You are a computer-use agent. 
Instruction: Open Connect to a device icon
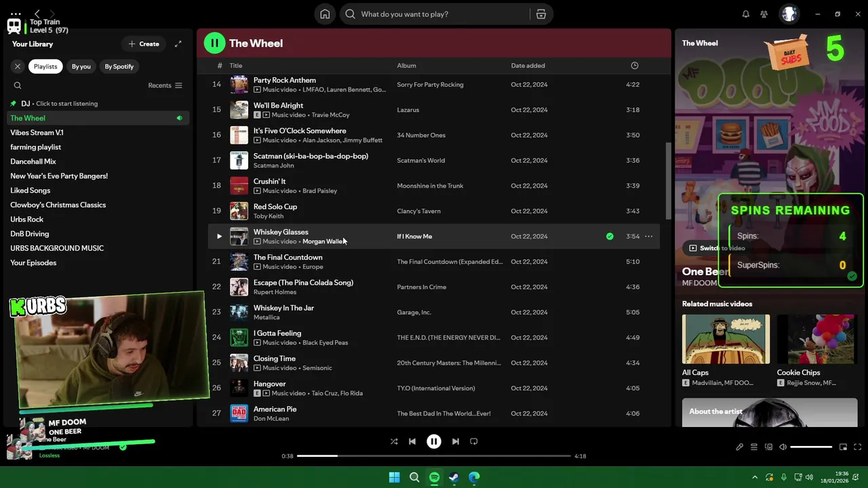[x=768, y=447]
